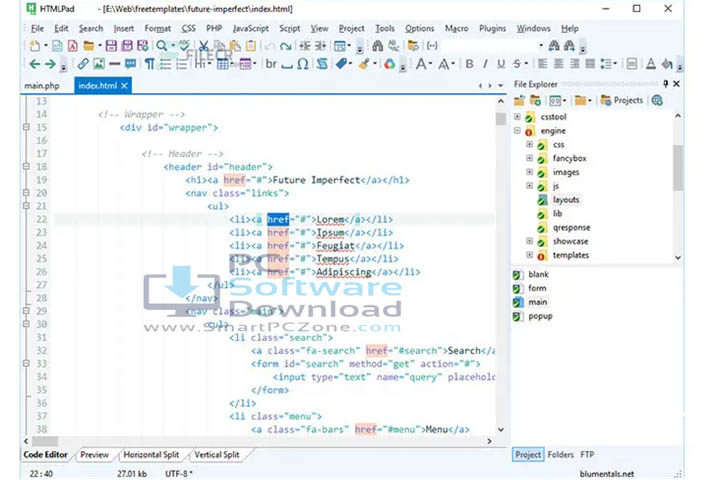Viewport: 720px width, 480px height.
Task: Click the File Explorer tree vertical scrollbar
Action: [x=678, y=167]
